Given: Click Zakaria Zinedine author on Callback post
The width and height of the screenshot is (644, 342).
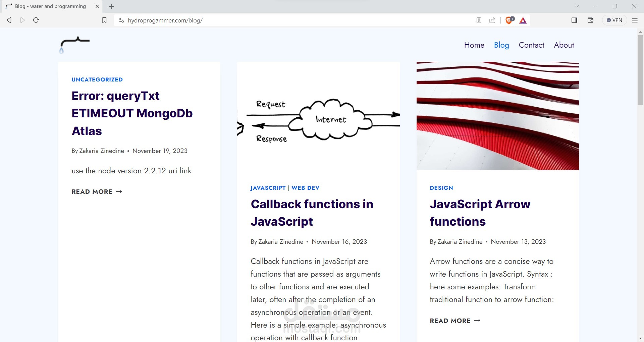Looking at the screenshot, I should [281, 242].
